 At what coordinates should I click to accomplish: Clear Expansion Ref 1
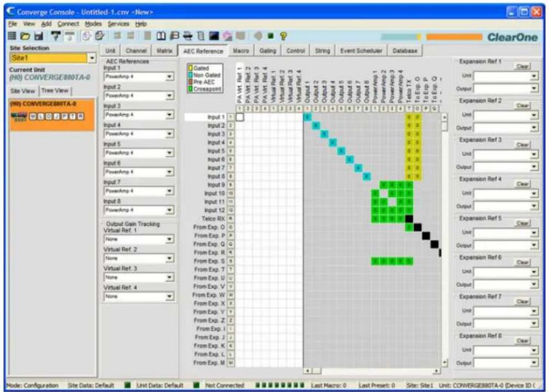pos(522,66)
